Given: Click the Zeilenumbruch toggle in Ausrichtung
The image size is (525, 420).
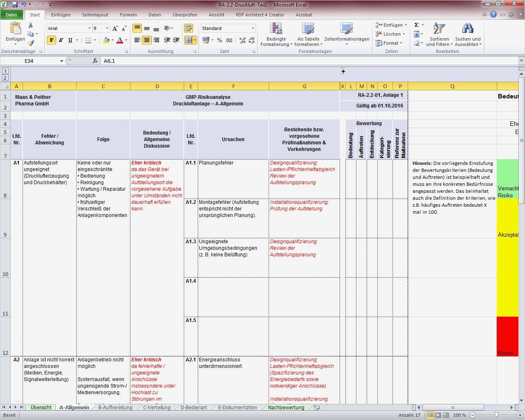Looking at the screenshot, I should coord(189,29).
